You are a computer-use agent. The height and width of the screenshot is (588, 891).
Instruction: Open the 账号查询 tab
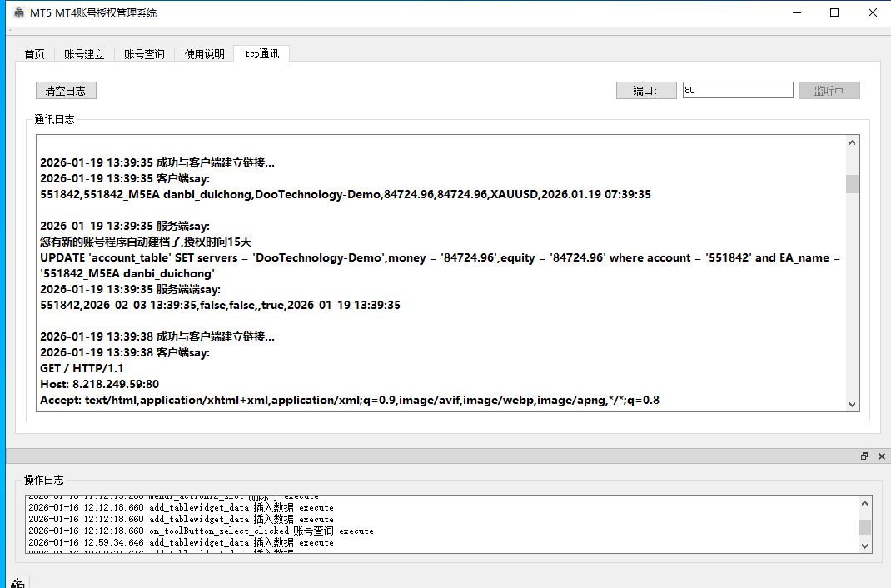click(144, 54)
